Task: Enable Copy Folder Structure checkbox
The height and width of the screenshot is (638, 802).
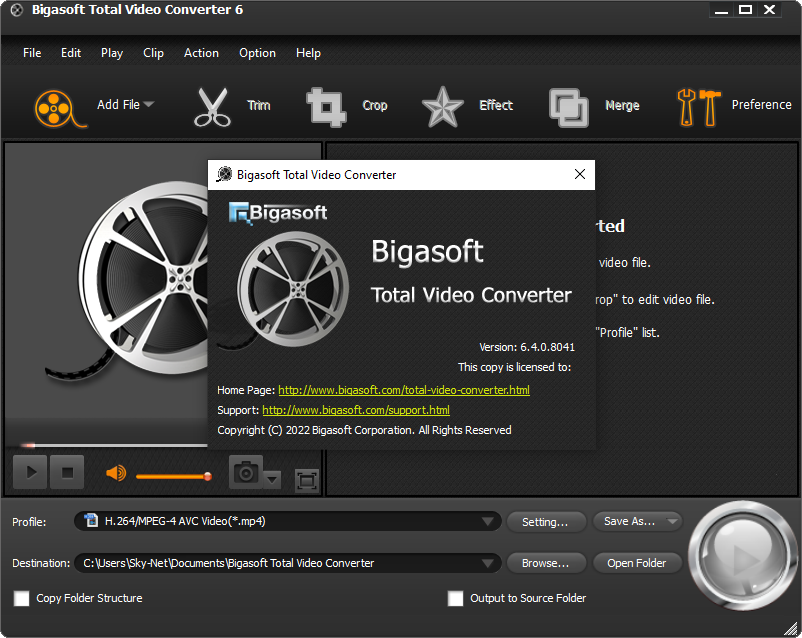Action: click(x=21, y=598)
